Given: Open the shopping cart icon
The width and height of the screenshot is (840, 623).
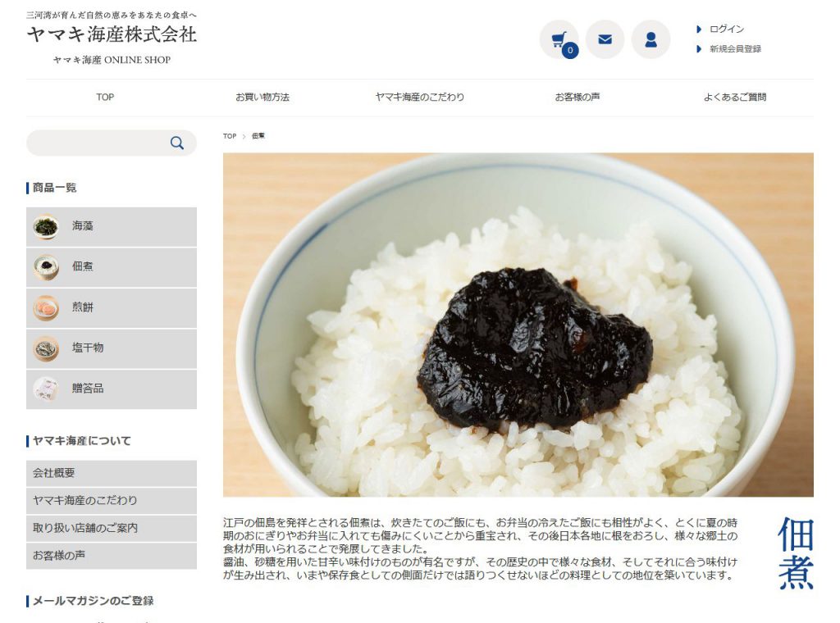Looking at the screenshot, I should [x=559, y=39].
